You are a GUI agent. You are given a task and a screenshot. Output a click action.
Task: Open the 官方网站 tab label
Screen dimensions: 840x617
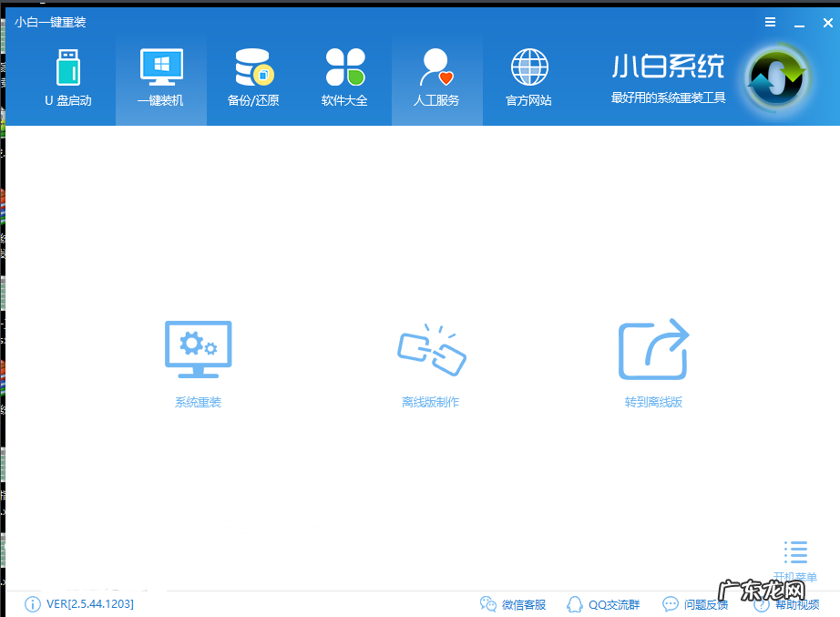tap(528, 101)
